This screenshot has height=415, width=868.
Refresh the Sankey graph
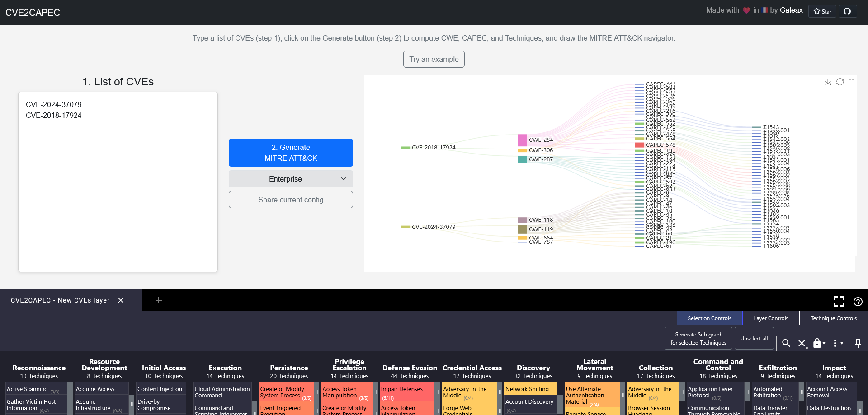click(840, 82)
